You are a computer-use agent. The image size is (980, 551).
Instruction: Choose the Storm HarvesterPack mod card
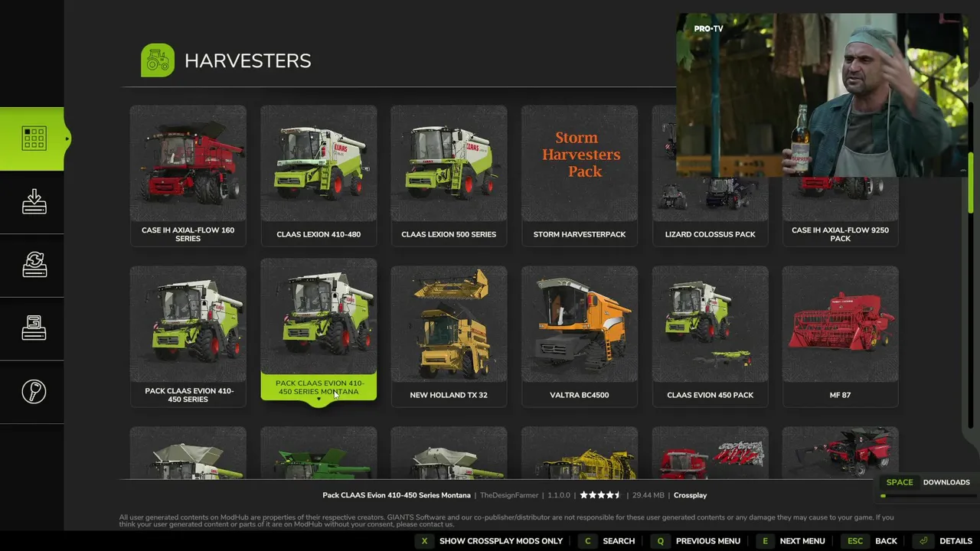coord(580,176)
